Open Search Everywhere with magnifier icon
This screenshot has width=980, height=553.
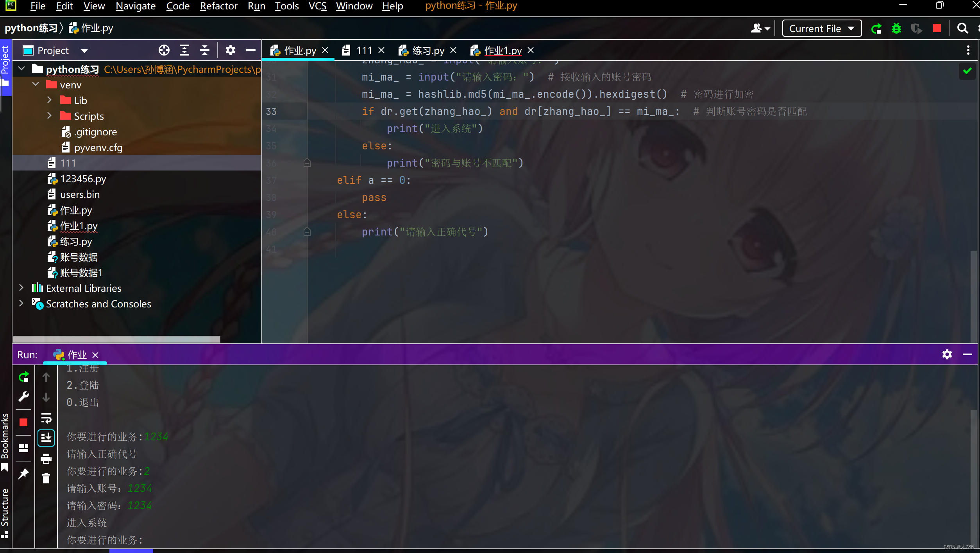[x=963, y=28]
